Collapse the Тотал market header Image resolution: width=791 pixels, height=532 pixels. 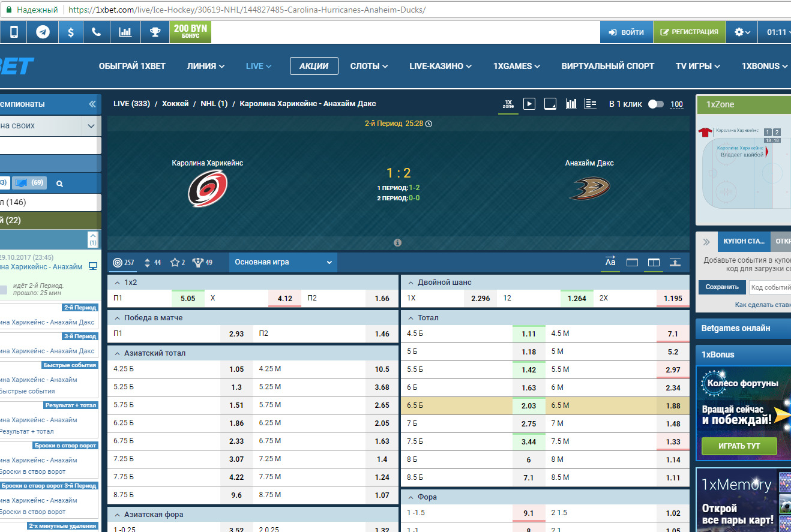(x=545, y=317)
